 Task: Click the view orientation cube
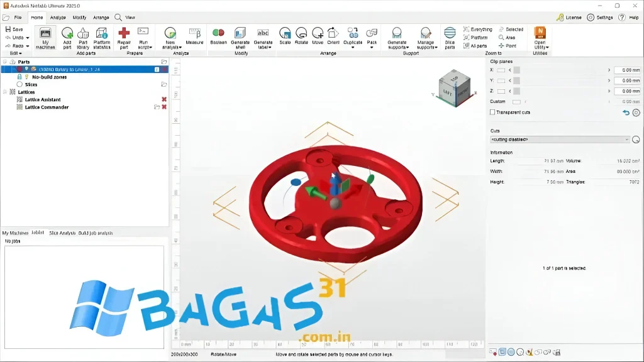455,88
